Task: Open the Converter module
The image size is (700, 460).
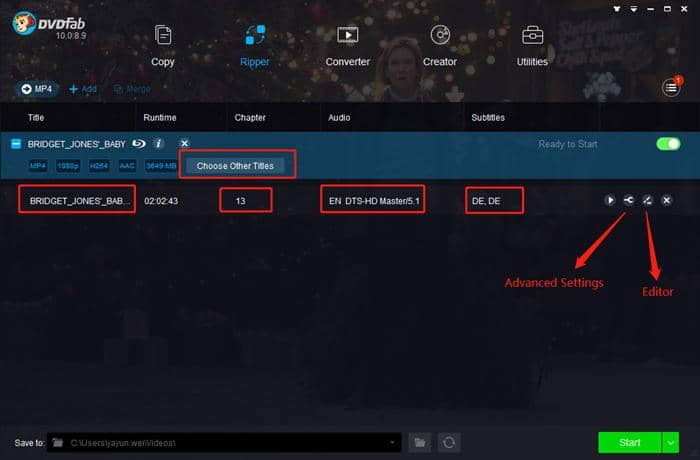Action: (x=347, y=46)
